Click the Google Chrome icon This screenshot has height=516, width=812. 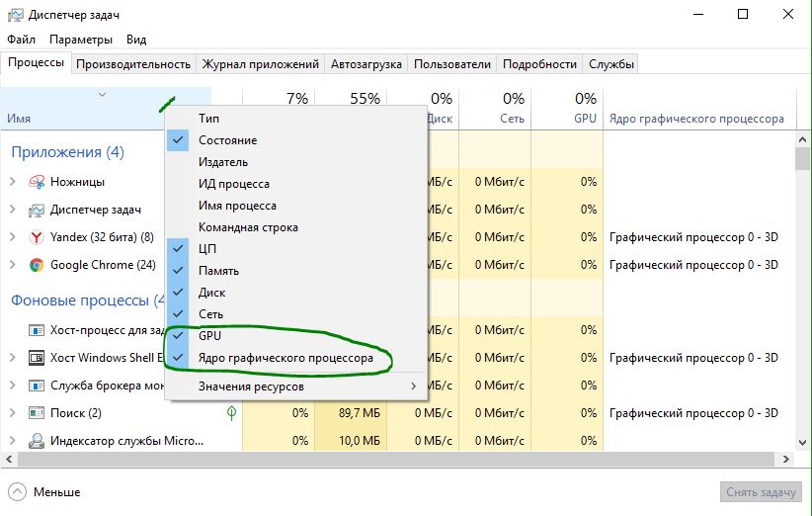click(x=37, y=265)
